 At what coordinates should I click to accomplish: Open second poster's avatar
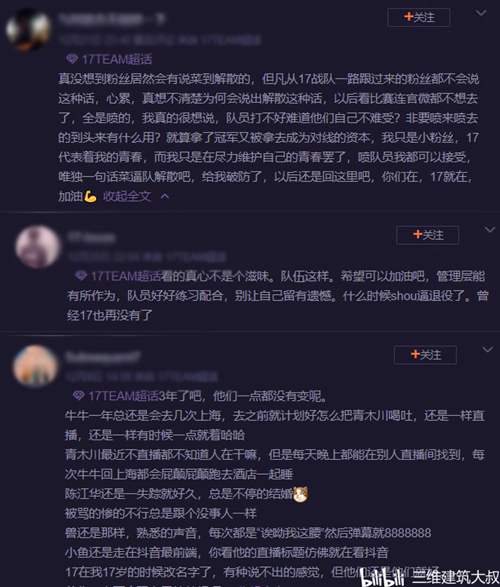point(37,246)
